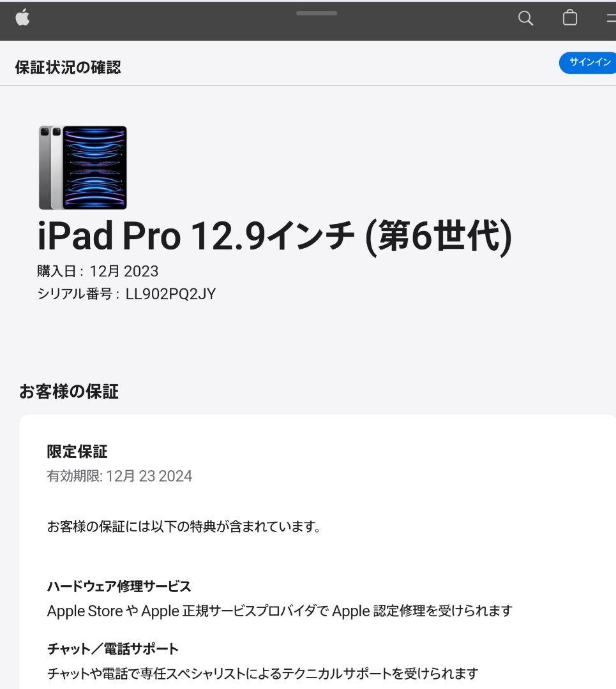616x689 pixels.
Task: Click the dark global navigation bar
Action: [x=308, y=21]
